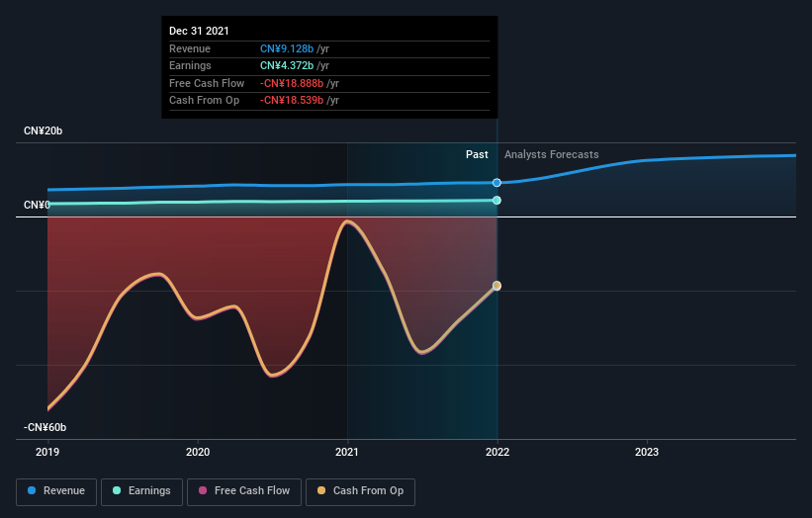Viewport: 812px width, 518px height.
Task: Click the blue Revenue legend dot
Action: click(x=32, y=490)
